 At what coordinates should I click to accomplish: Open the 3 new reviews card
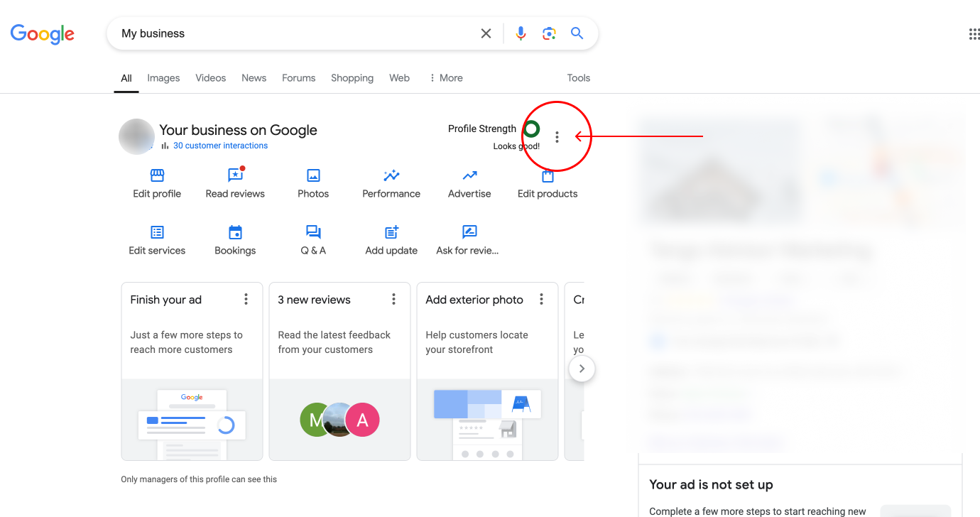point(339,371)
